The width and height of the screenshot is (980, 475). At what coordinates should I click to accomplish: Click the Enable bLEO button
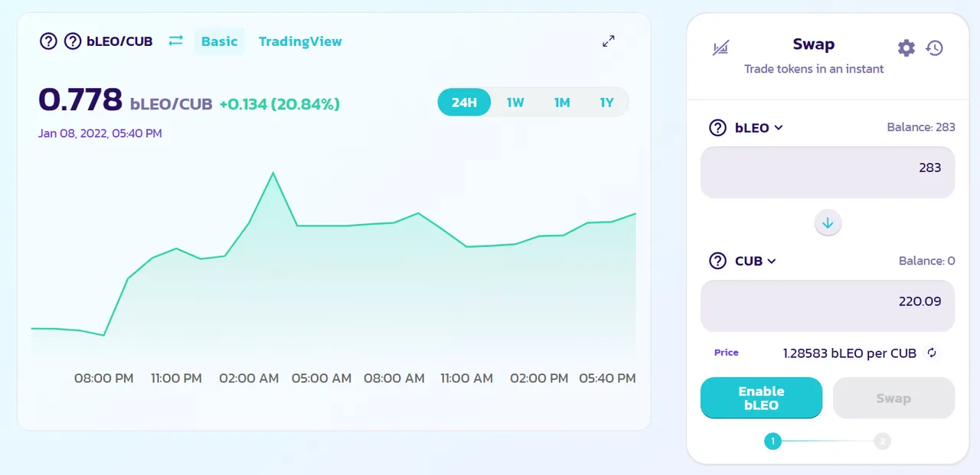point(761,398)
